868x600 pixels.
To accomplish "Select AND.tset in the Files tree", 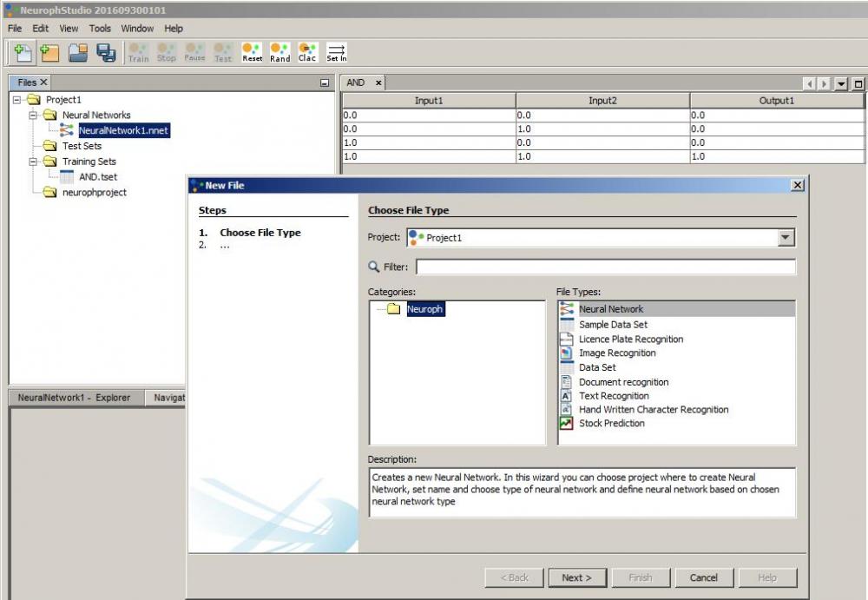I will coord(97,177).
